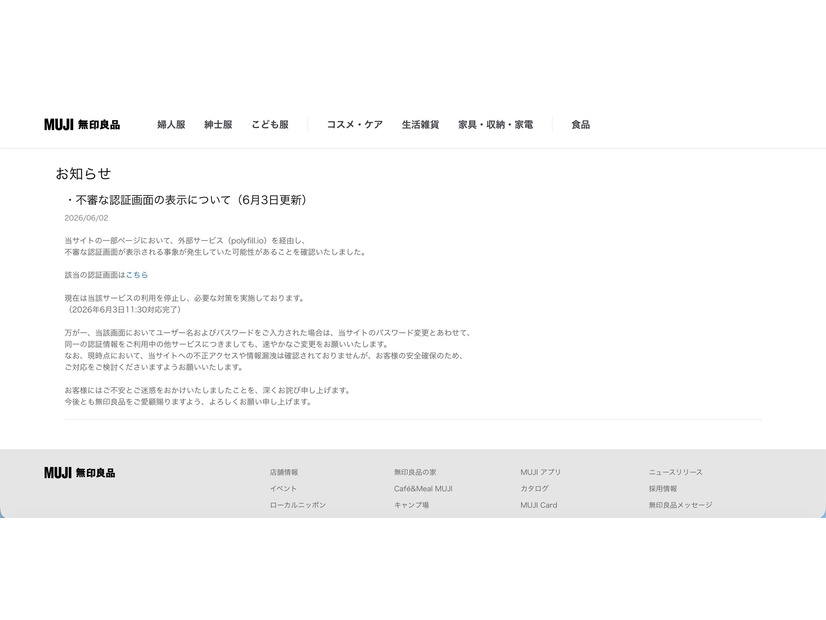Click the （2026年6月3日11:30対応完了） text
Image resolution: width=826 pixels, height=620 pixels.
125,310
